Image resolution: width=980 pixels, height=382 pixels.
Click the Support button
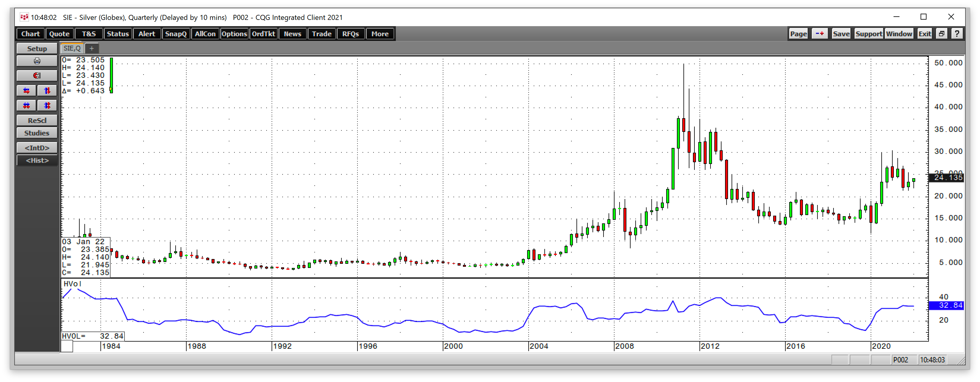tap(869, 34)
